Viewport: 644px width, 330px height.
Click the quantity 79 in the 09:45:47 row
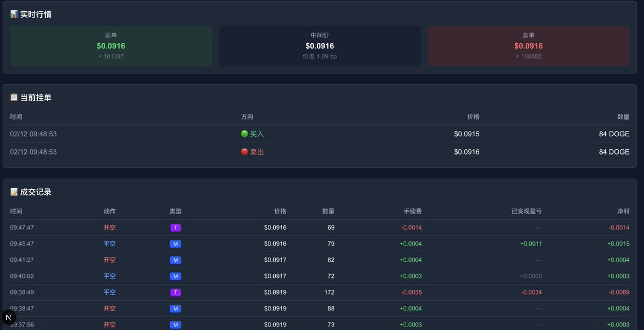click(x=331, y=244)
